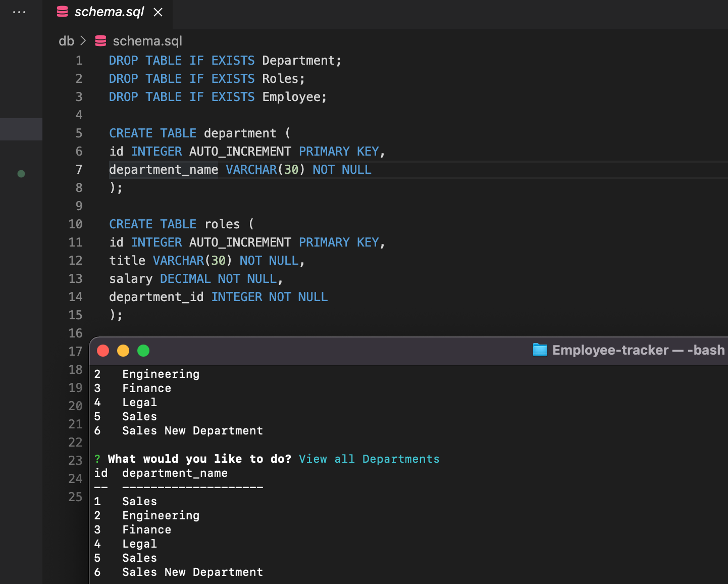728x584 pixels.
Task: Click 'CREATE TABLE department (' line
Action: click(x=200, y=133)
